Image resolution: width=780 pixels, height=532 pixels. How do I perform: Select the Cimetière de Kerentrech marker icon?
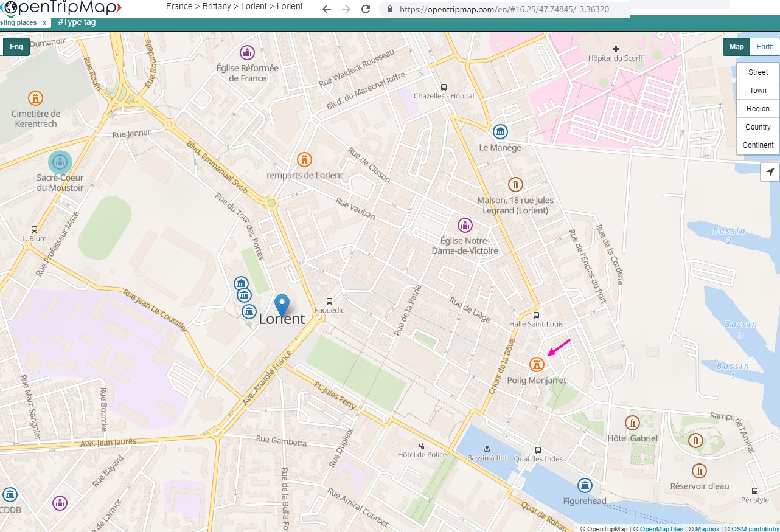tap(36, 98)
